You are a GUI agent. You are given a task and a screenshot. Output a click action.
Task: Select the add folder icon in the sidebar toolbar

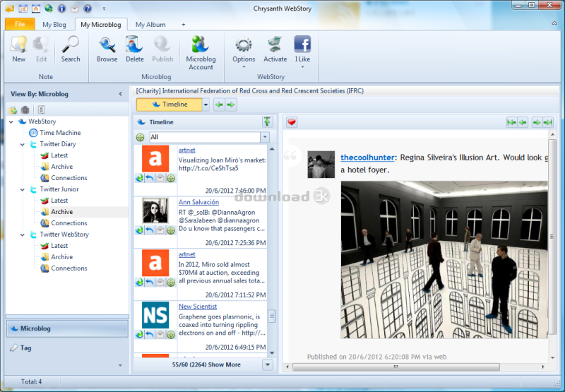[x=13, y=109]
